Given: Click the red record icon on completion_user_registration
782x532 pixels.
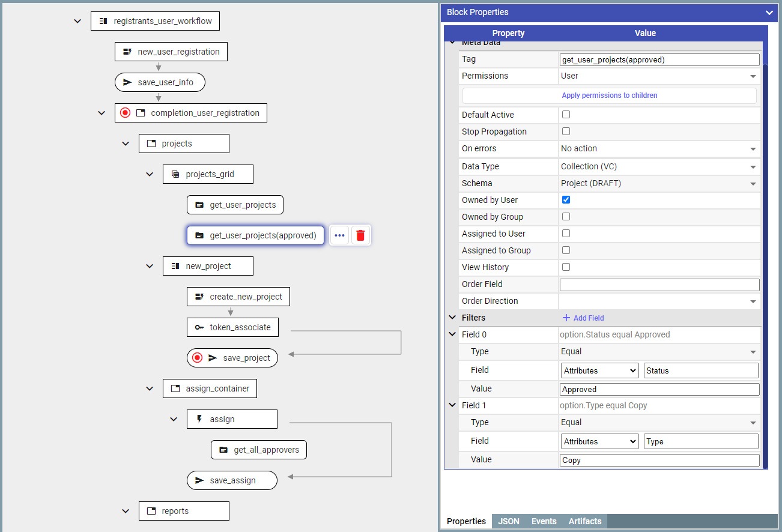Looking at the screenshot, I should pos(125,113).
